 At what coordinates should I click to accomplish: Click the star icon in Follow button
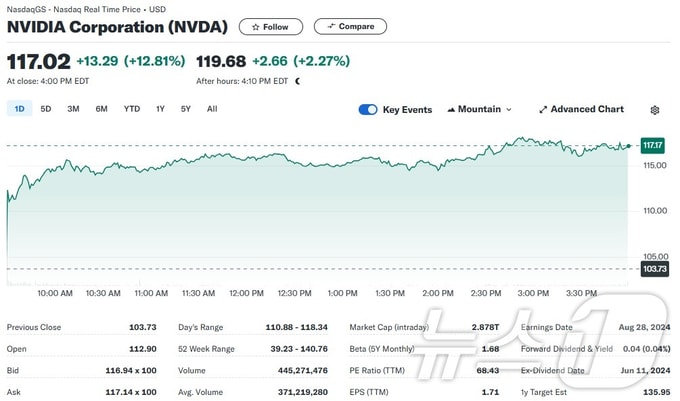[255, 27]
